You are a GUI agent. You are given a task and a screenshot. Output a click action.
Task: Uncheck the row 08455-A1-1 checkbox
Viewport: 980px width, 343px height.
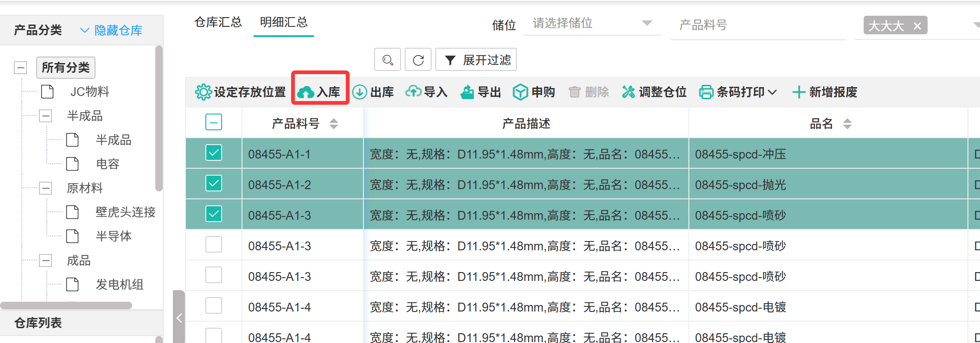click(214, 153)
